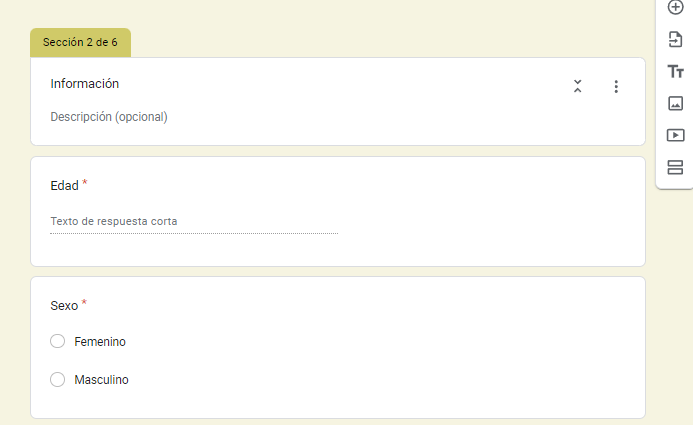Click the Femenino option label
This screenshot has height=425, width=693.
tap(100, 342)
